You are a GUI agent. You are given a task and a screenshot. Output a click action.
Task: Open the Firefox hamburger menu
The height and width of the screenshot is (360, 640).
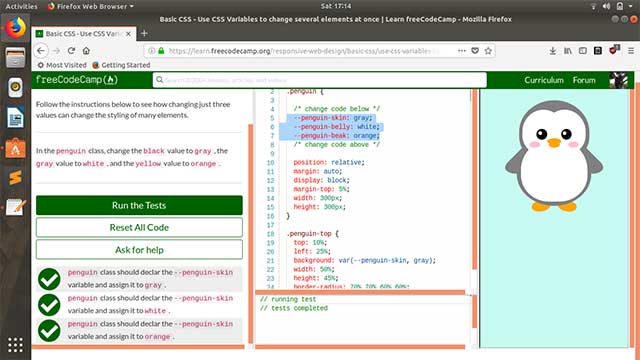pyautogui.click(x=631, y=51)
